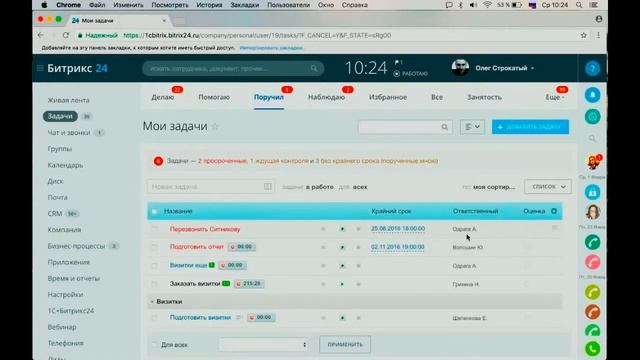This screenshot has height=360, width=640.
Task: Click ПРИМЕНИТЬ button
Action: [345, 344]
